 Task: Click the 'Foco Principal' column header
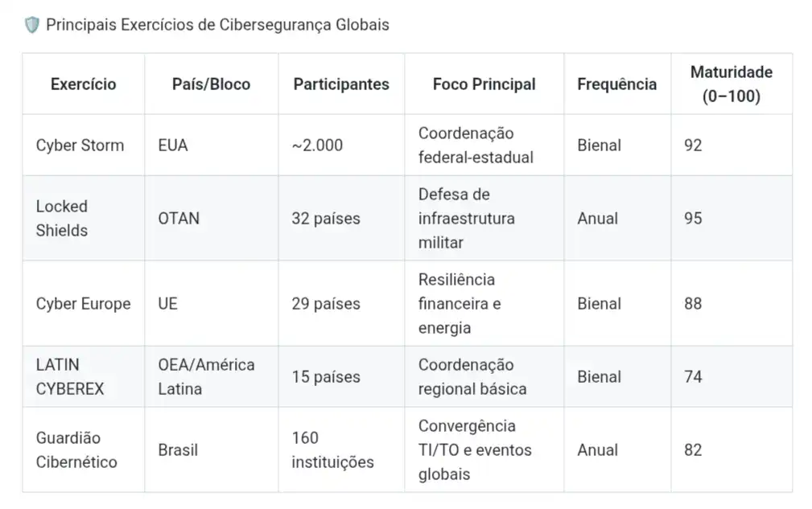484,84
